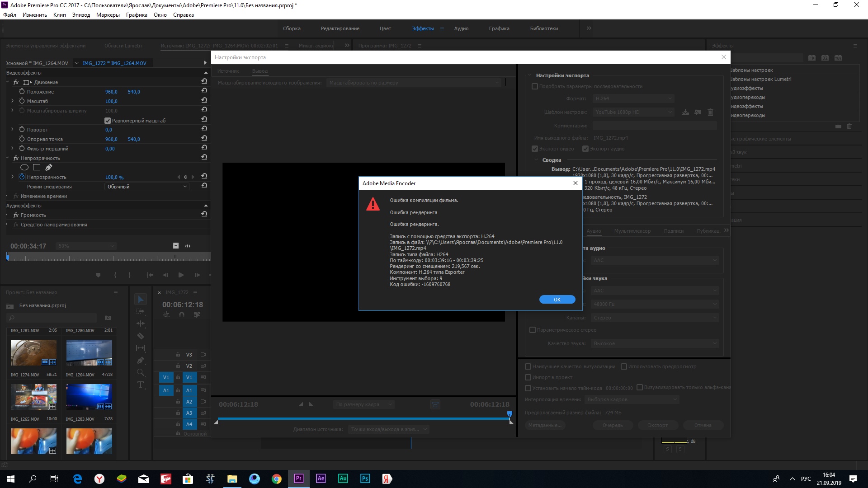Click OK in the Adobe Media Encoder error
This screenshot has height=488, width=868.
click(557, 300)
